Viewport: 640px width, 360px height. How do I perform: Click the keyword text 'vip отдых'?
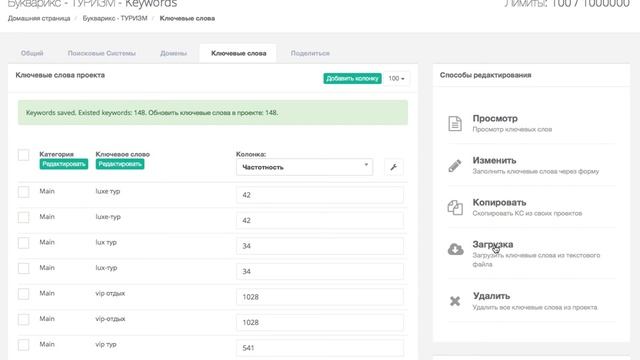[x=110, y=293]
